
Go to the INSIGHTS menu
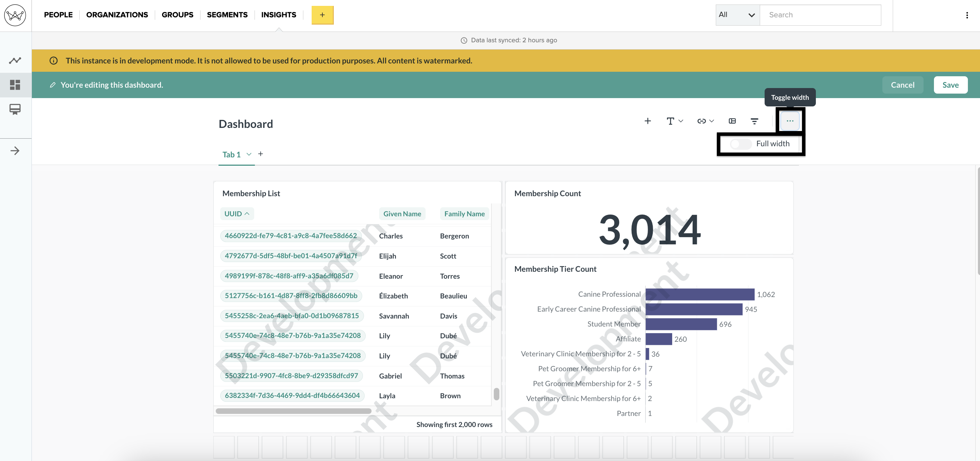point(278,15)
